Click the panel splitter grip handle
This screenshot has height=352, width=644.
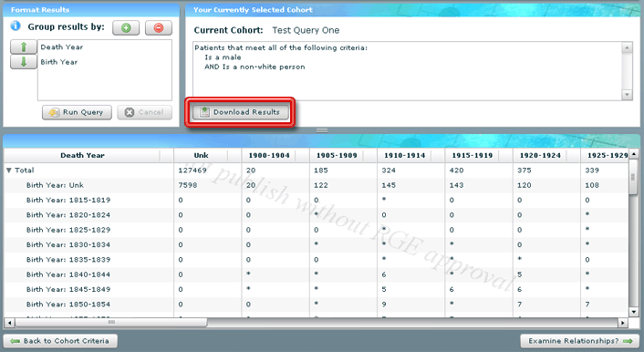(x=322, y=130)
